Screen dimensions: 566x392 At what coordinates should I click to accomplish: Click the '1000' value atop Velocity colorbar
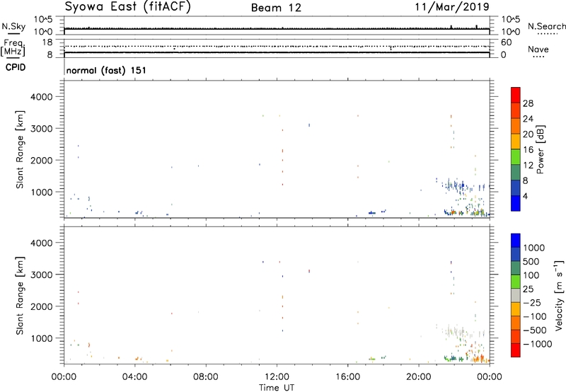pyautogui.click(x=534, y=248)
